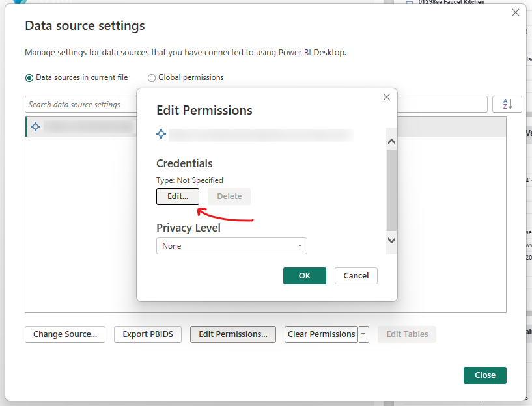The image size is (532, 406).
Task: Expand the Clear Permissions dropdown arrow
Action: point(364,334)
